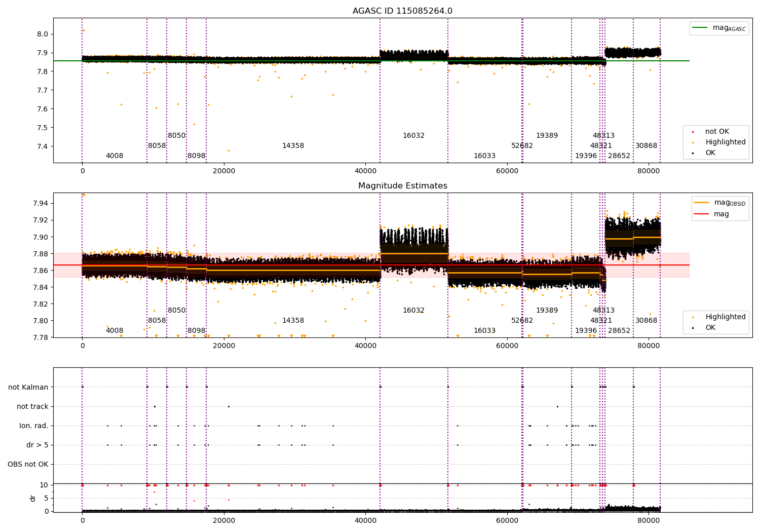The height and width of the screenshot is (532, 760).
Task: Click the title 'AGASC ID 115085264.0'
Action: point(402,11)
